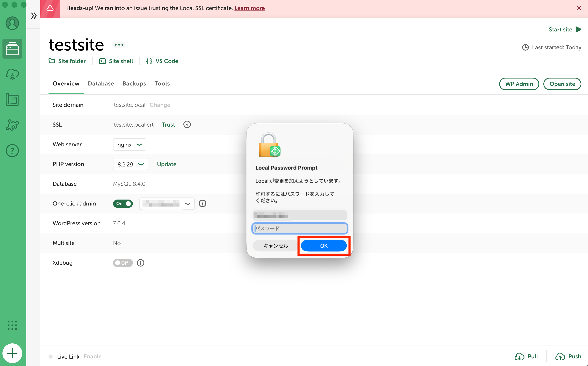Switch to the Backups tab
This screenshot has height=366, width=588.
pyautogui.click(x=134, y=83)
